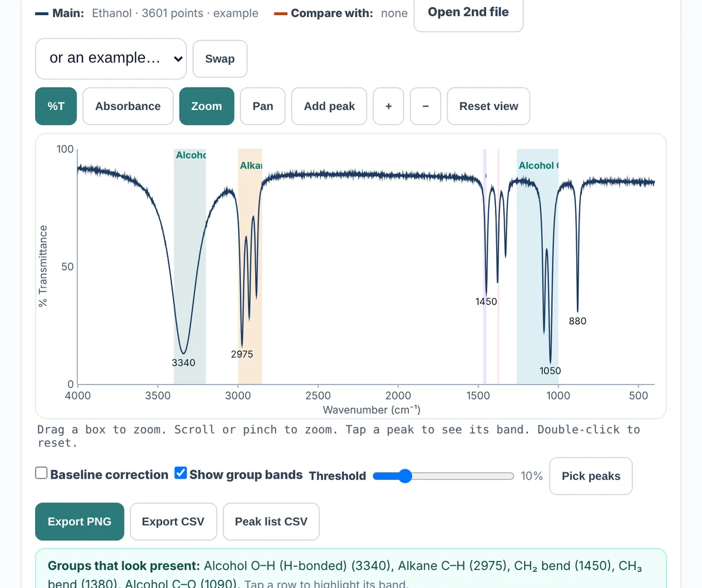
Task: Activate the Zoom tool
Action: pyautogui.click(x=207, y=106)
